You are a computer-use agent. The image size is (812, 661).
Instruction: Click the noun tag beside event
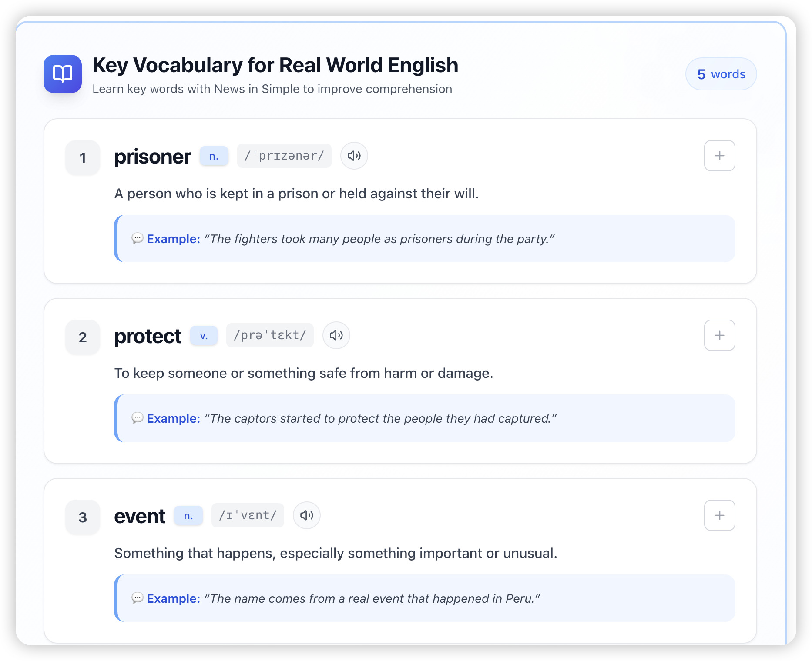(x=188, y=516)
